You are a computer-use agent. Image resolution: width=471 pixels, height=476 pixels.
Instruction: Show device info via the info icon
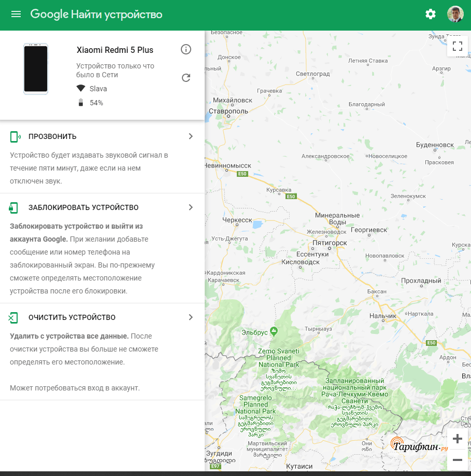[x=186, y=49]
